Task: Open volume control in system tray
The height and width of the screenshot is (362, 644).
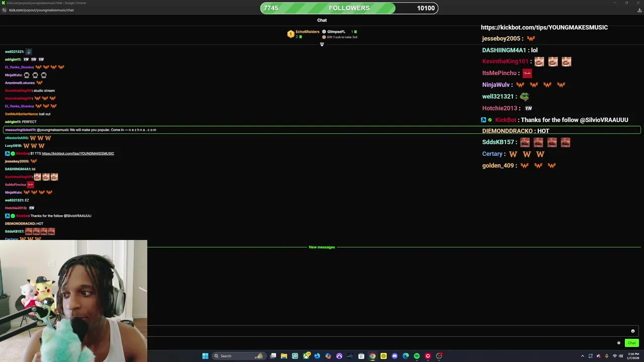Action: coord(621,356)
